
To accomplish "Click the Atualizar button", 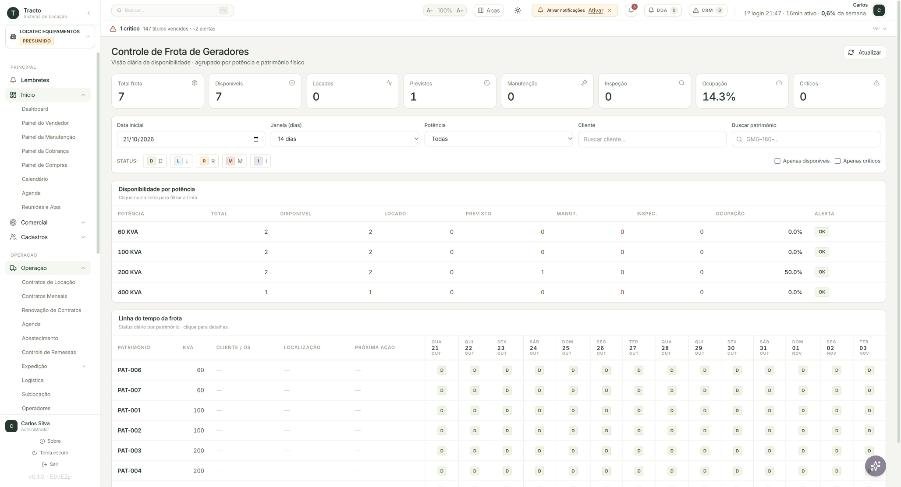I will click(x=864, y=52).
